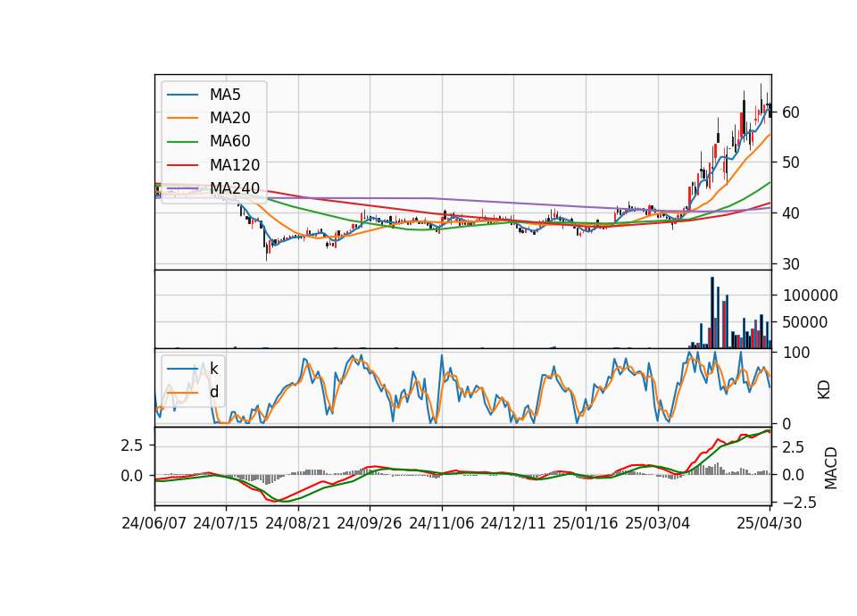The height and width of the screenshot is (616, 857).
Task: Click the 25/01/16 date axis label
Action: 586,523
